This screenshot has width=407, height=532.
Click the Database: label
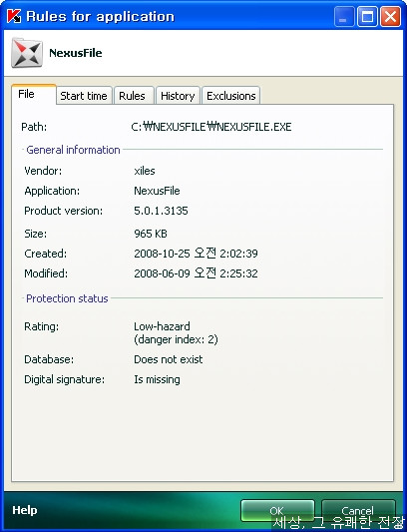(x=49, y=359)
